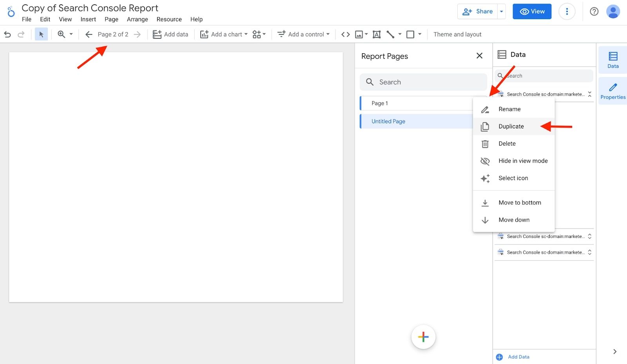Switch to the Properties side tab
Screen dimensions: 627x364
tap(613, 91)
